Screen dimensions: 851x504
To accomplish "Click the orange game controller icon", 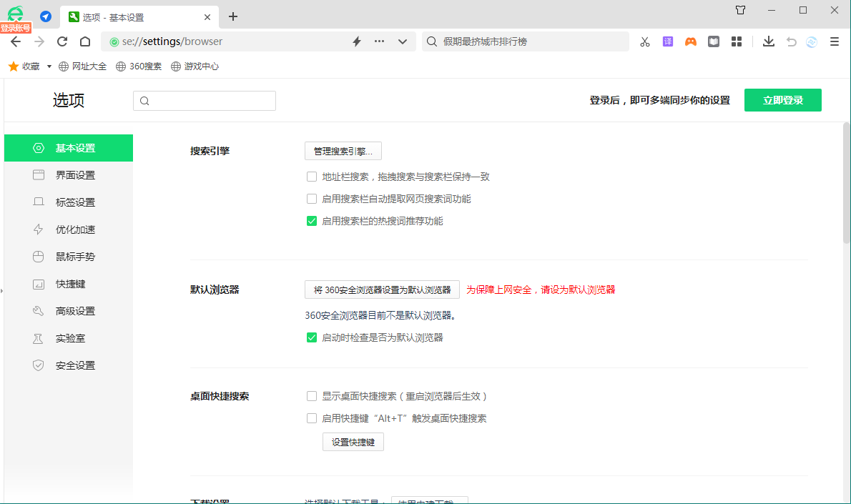I will tap(690, 41).
